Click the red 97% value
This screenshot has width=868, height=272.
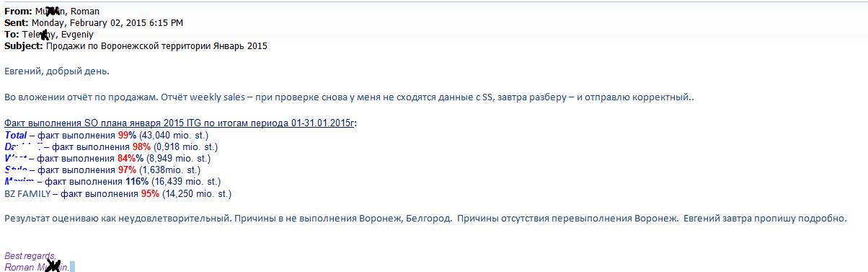click(127, 170)
